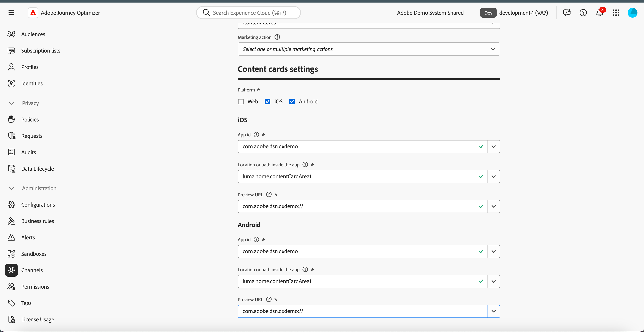Open the notifications bell
644x332 pixels.
(599, 12)
